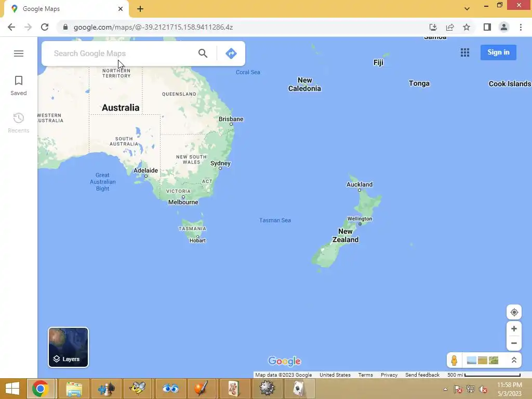Click the search magnifier icon
This screenshot has height=399, width=532.
pos(203,54)
